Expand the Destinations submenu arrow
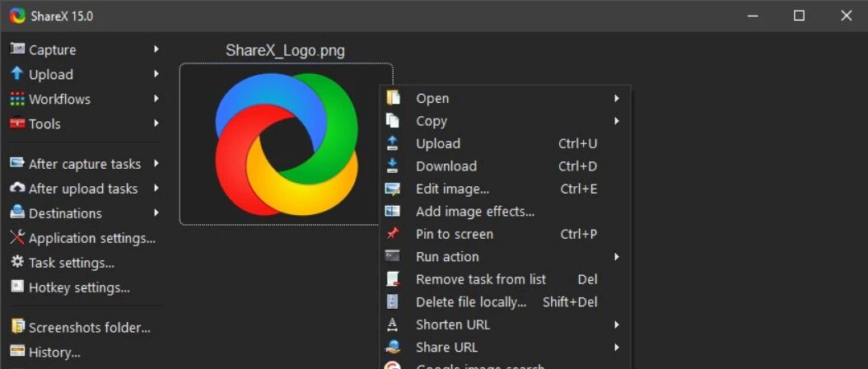 tap(156, 213)
